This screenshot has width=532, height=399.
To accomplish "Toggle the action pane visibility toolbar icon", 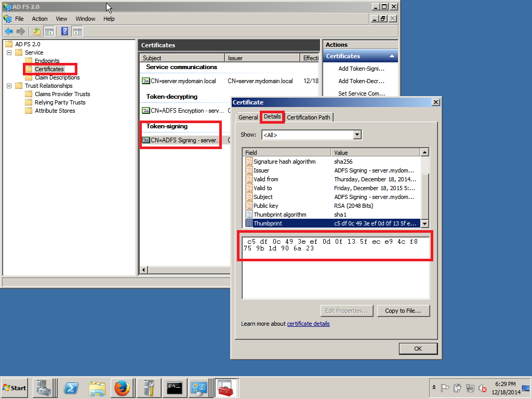I will coord(77,31).
